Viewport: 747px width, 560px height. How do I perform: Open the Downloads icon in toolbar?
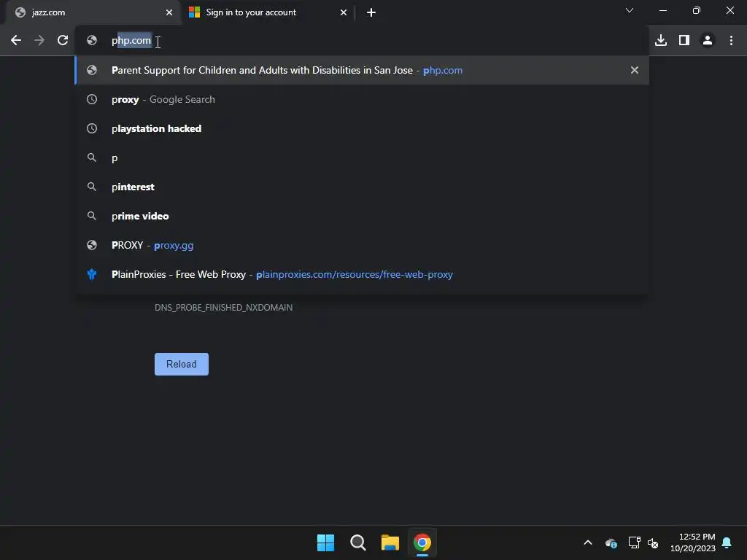(661, 41)
